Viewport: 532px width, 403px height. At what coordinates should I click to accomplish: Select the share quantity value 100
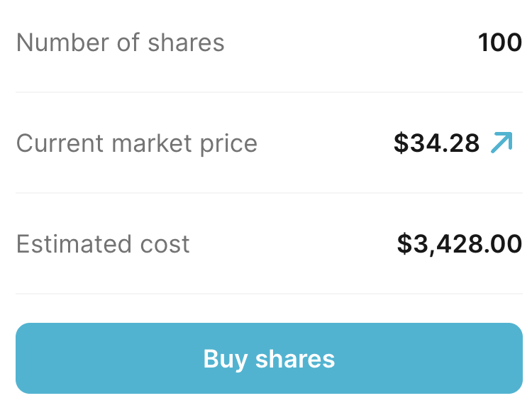[x=500, y=43]
